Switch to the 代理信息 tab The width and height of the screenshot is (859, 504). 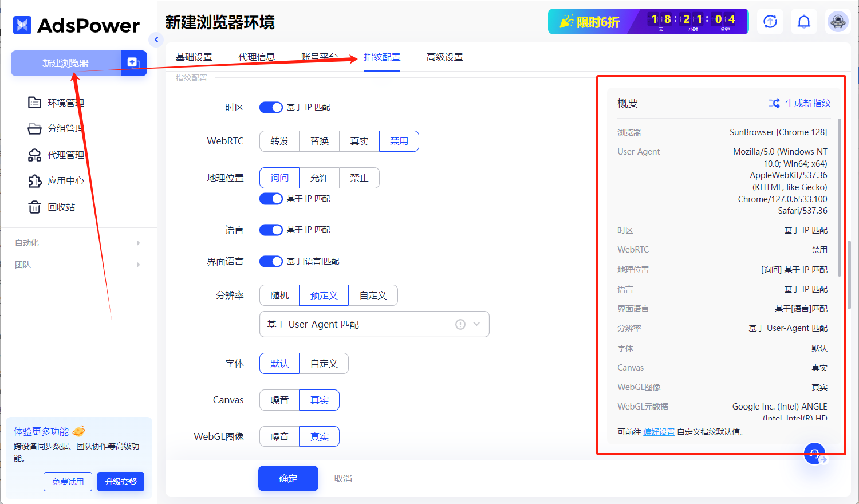[x=257, y=57]
